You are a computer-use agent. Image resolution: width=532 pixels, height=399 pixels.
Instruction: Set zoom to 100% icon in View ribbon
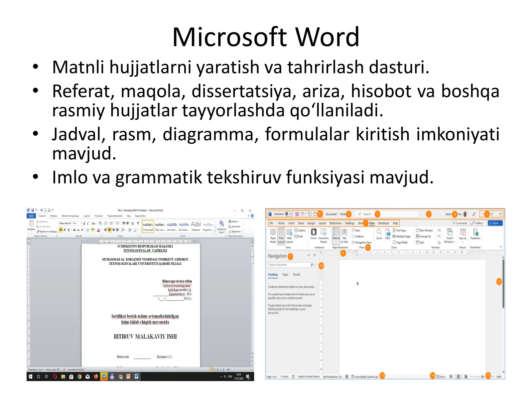(388, 234)
